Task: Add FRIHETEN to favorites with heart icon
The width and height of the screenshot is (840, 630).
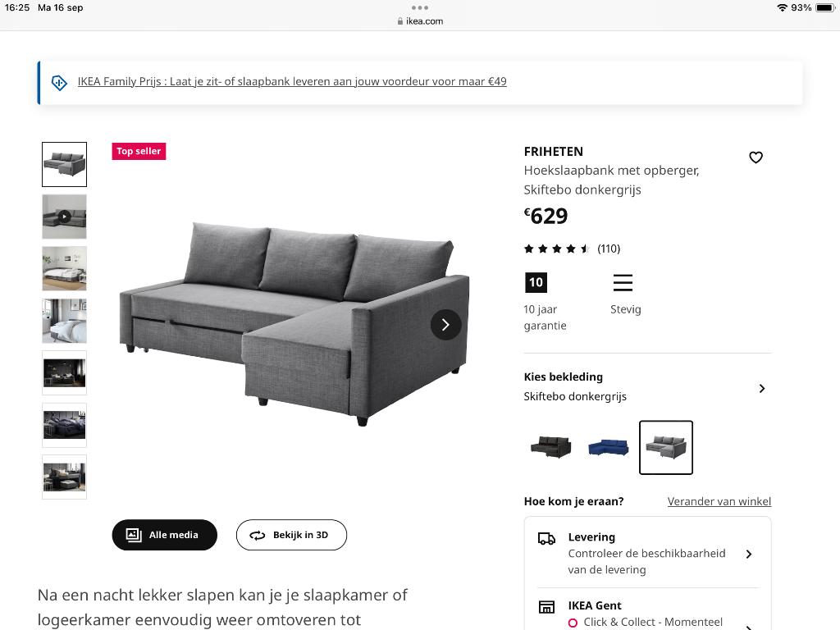Action: click(x=756, y=157)
